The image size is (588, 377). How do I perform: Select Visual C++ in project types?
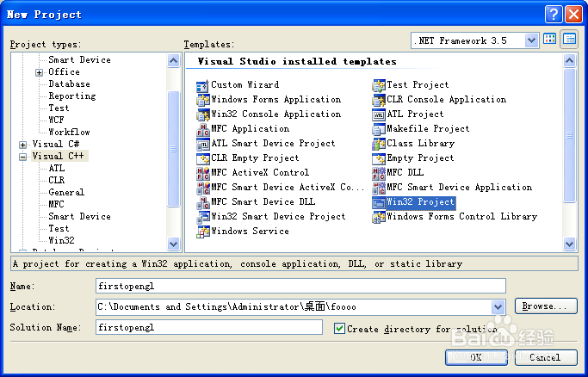pyautogui.click(x=59, y=156)
